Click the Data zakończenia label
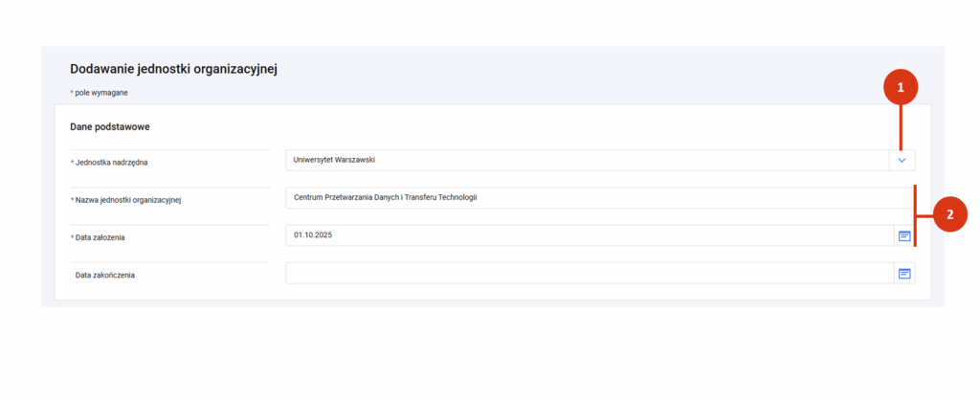The image size is (980, 401). [105, 276]
